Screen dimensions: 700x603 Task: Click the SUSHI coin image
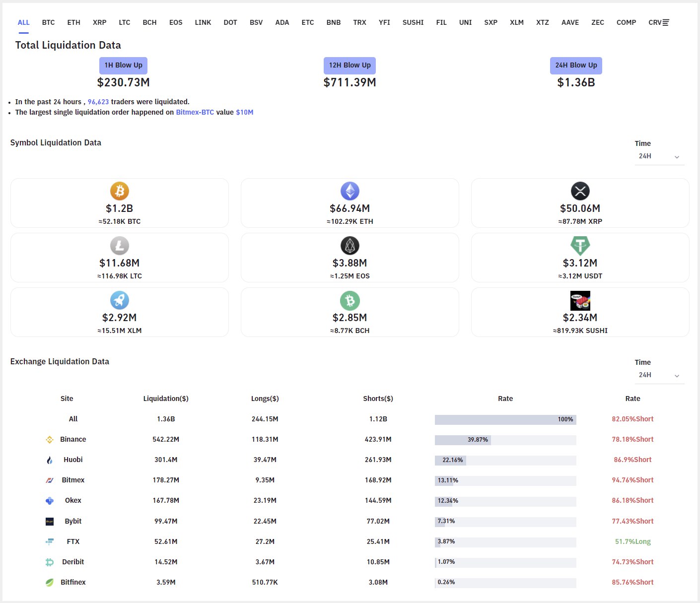[x=580, y=300]
